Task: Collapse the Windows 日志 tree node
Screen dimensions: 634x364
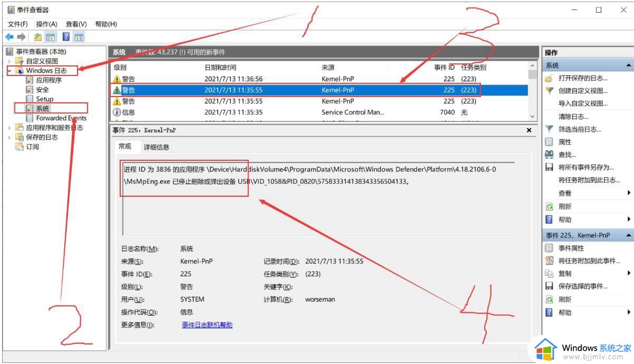Action: (x=9, y=71)
